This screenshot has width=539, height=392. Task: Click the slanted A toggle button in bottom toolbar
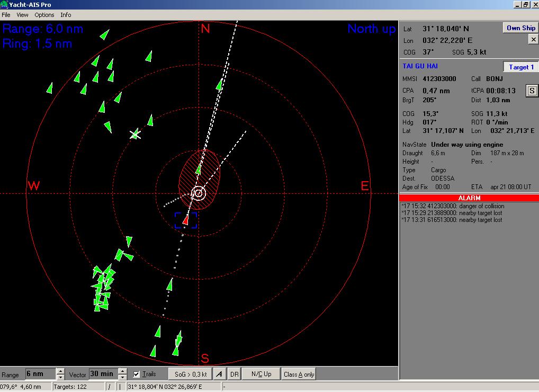point(219,374)
